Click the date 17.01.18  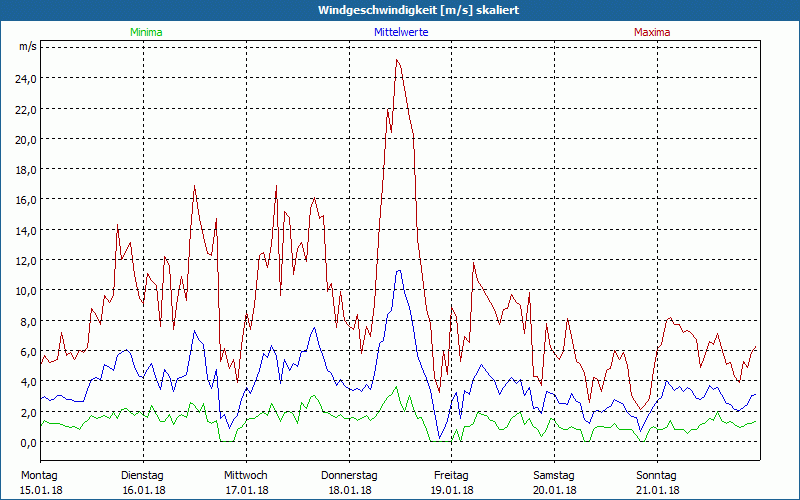[x=247, y=490]
